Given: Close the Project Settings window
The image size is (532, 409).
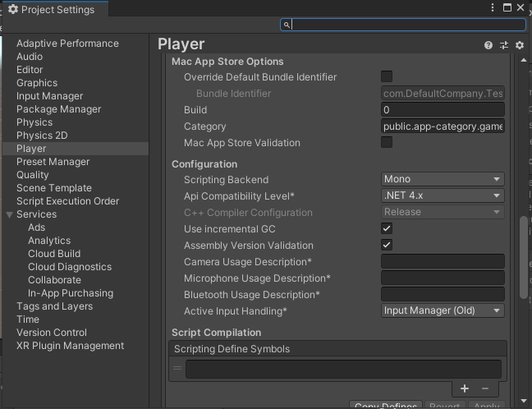Looking at the screenshot, I should coord(521,7).
